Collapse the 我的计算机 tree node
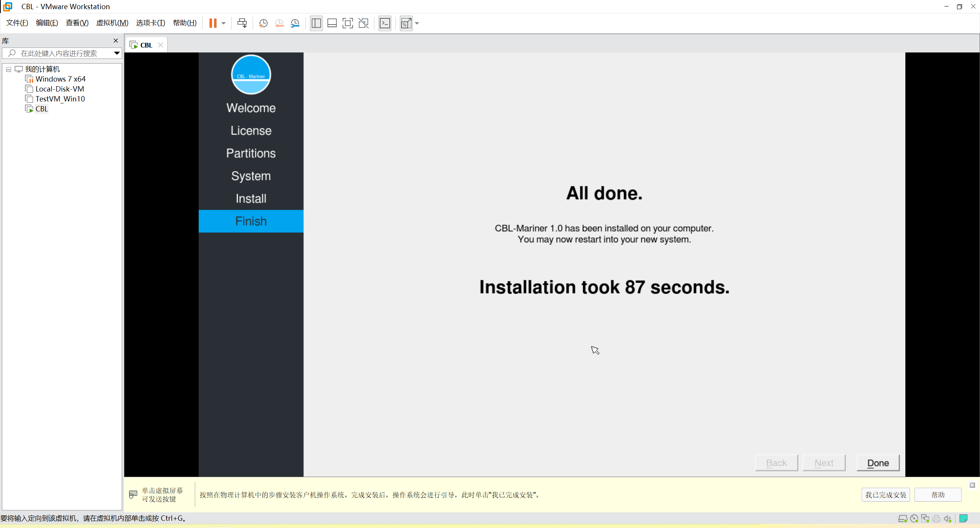 pos(8,69)
